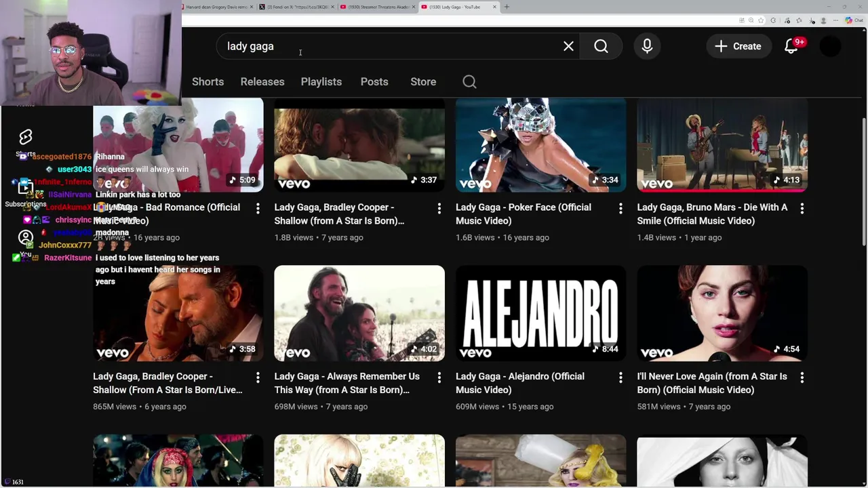
Task: Play the Always Remember Us thumbnail
Action: [359, 313]
